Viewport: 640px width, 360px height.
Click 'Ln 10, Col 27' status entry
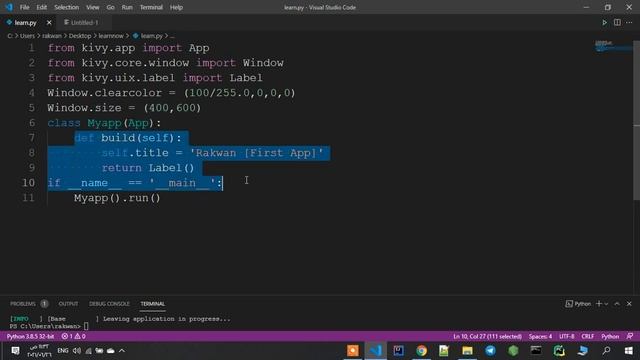[487, 336]
